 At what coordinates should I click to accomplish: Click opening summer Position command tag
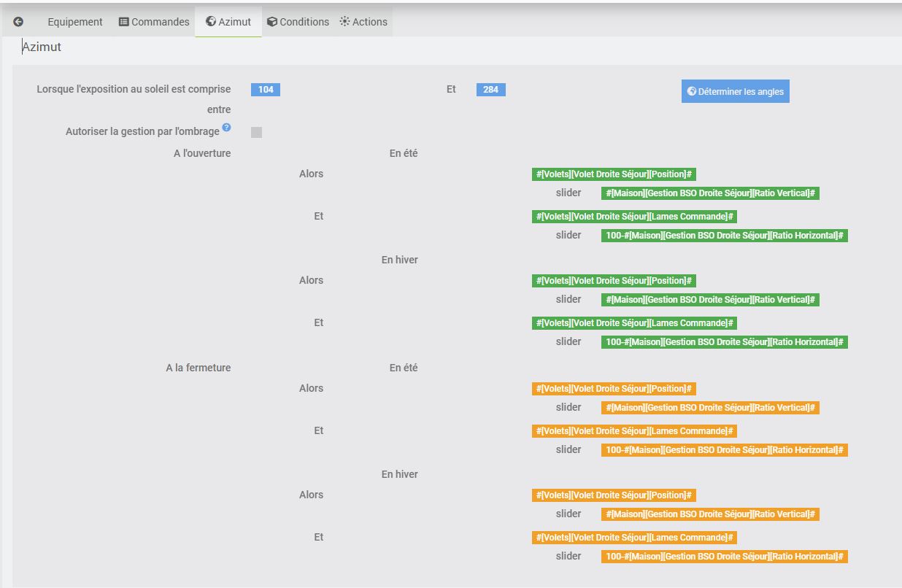pyautogui.click(x=614, y=174)
